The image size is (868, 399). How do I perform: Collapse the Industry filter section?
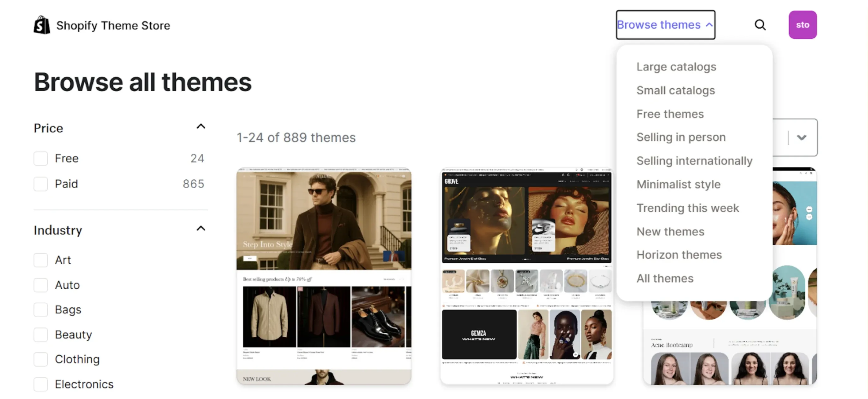point(201,228)
